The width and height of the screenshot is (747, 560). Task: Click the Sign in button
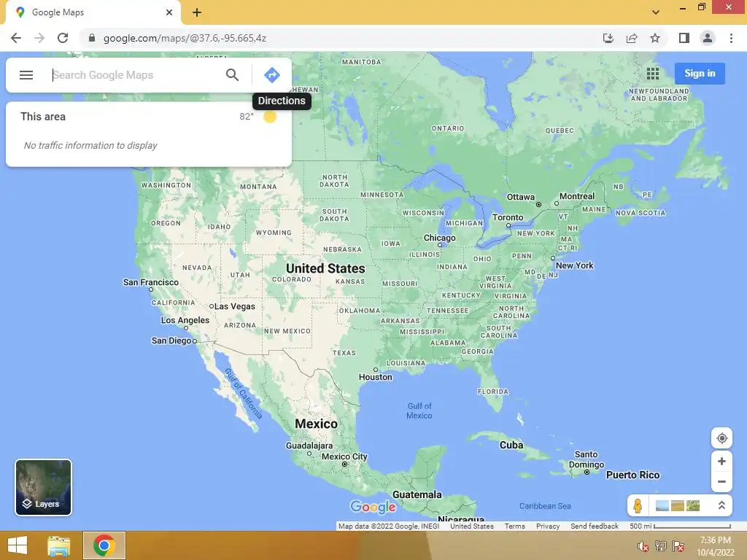(700, 74)
